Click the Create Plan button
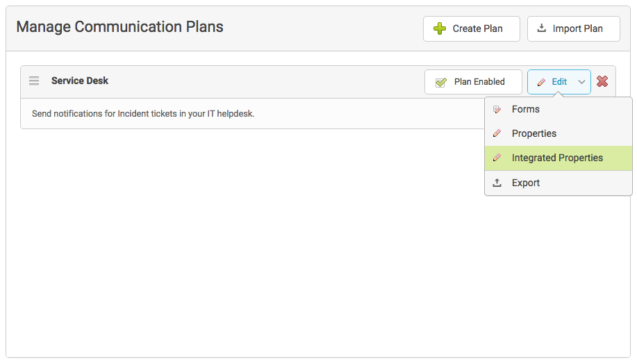Viewport: 637px width, 364px height. pyautogui.click(x=471, y=29)
